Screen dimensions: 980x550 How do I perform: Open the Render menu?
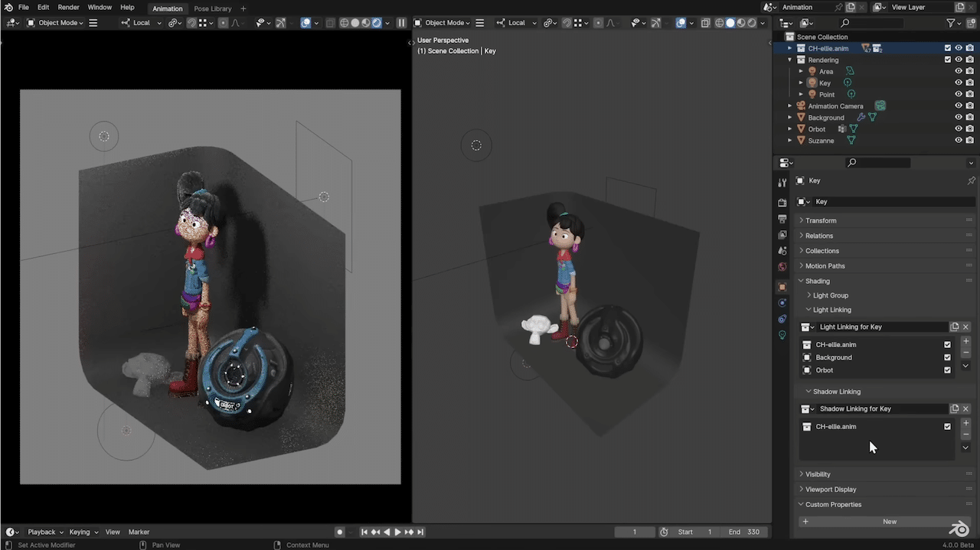coord(68,8)
